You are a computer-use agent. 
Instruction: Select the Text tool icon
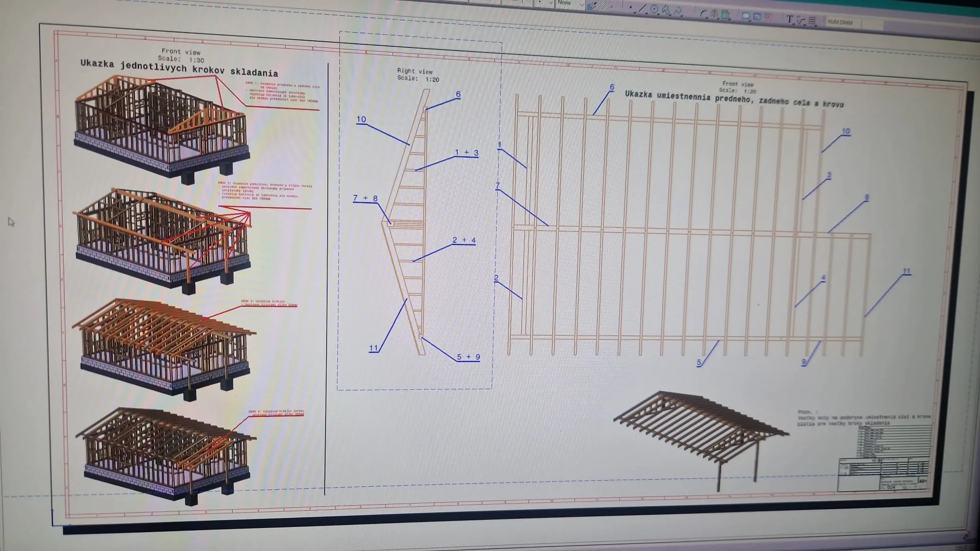coord(790,19)
